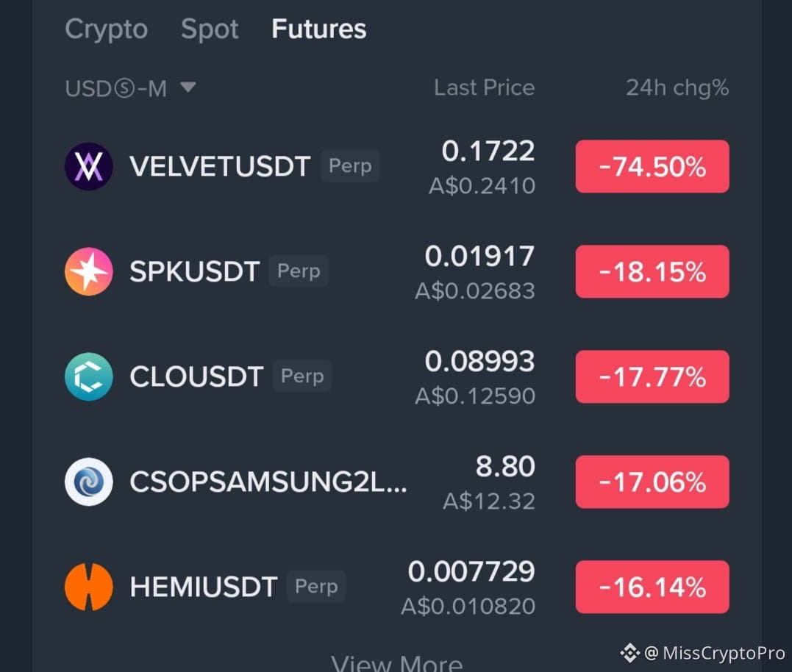Tap the HEMIUSDT orange coin icon

point(89,587)
